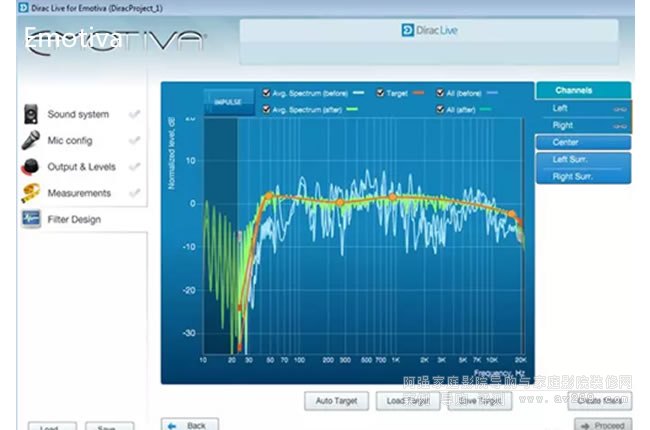This screenshot has height=430, width=650.
Task: Toggle Avg. Spectrum (after) checkbox
Action: click(x=266, y=108)
